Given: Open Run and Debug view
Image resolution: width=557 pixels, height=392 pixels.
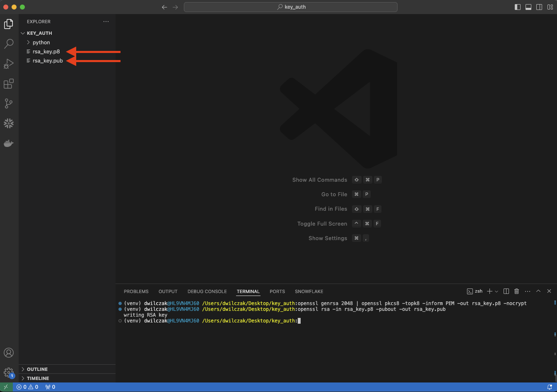Looking at the screenshot, I should coord(9,64).
